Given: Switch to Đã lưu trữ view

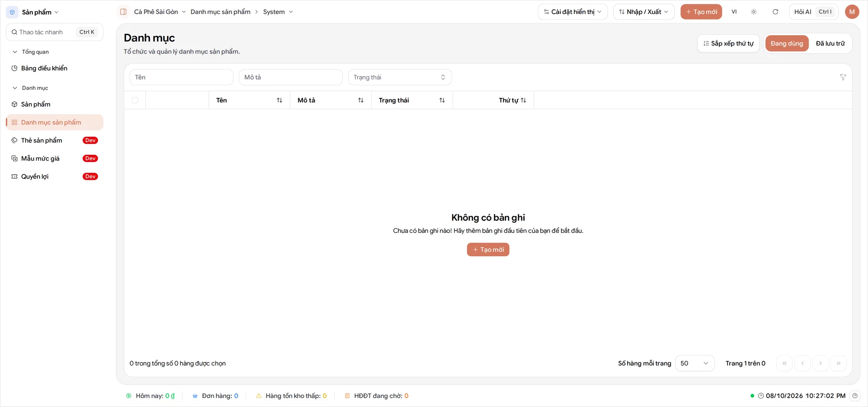Looking at the screenshot, I should (x=830, y=43).
